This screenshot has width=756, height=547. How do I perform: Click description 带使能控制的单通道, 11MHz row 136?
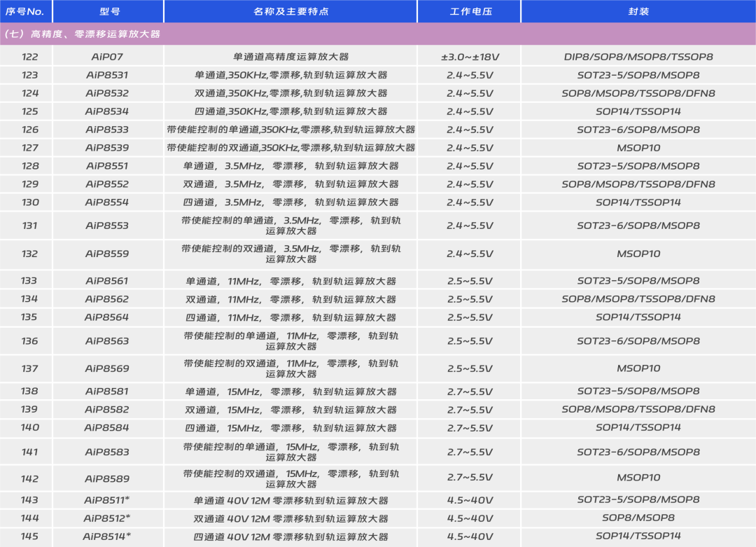pos(290,341)
